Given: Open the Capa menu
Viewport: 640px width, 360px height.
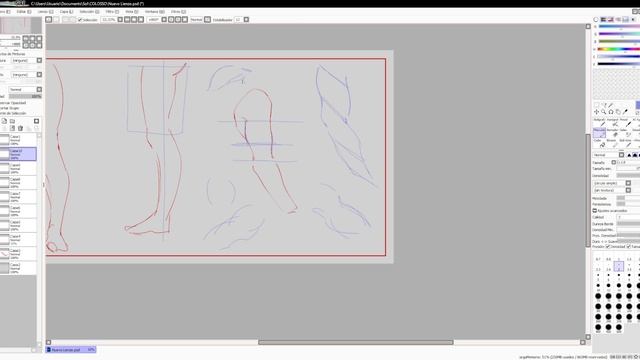Looking at the screenshot, I should point(67,12).
